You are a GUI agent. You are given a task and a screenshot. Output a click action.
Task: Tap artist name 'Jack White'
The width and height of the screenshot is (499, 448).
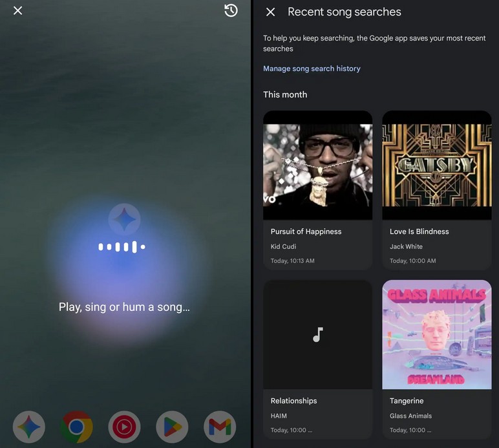406,246
